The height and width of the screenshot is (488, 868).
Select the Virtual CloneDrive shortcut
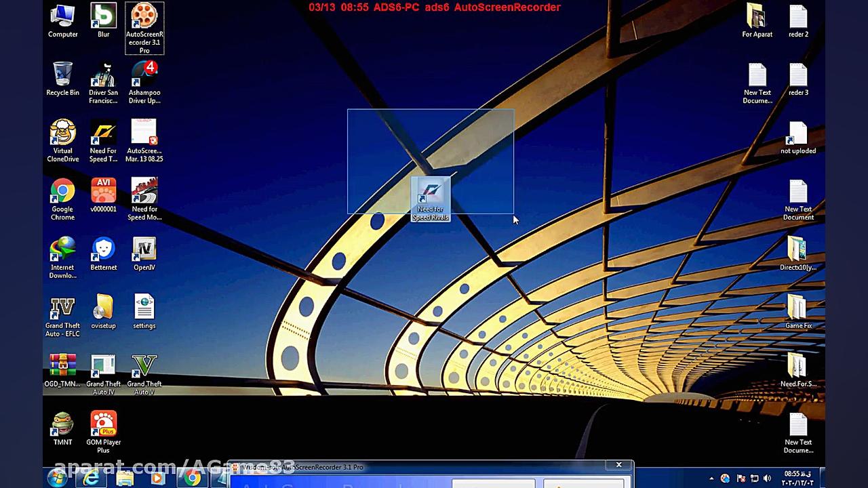tap(62, 141)
